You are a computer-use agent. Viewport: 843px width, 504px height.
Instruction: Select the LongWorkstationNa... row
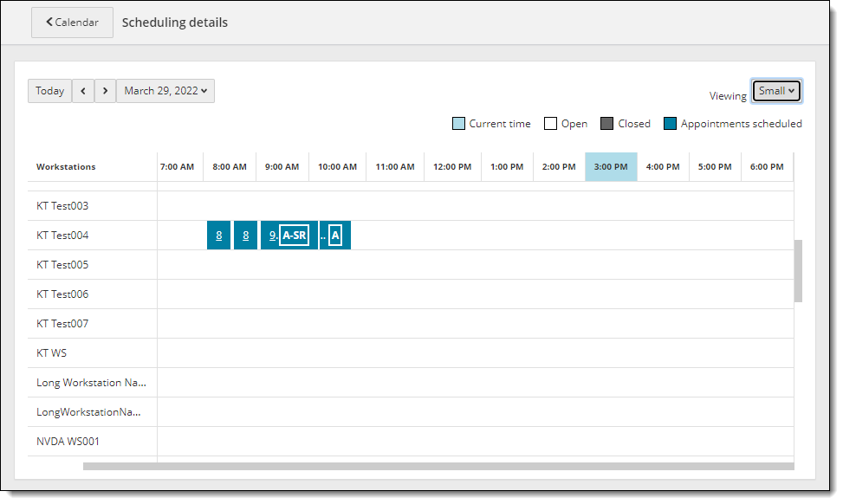pos(411,413)
